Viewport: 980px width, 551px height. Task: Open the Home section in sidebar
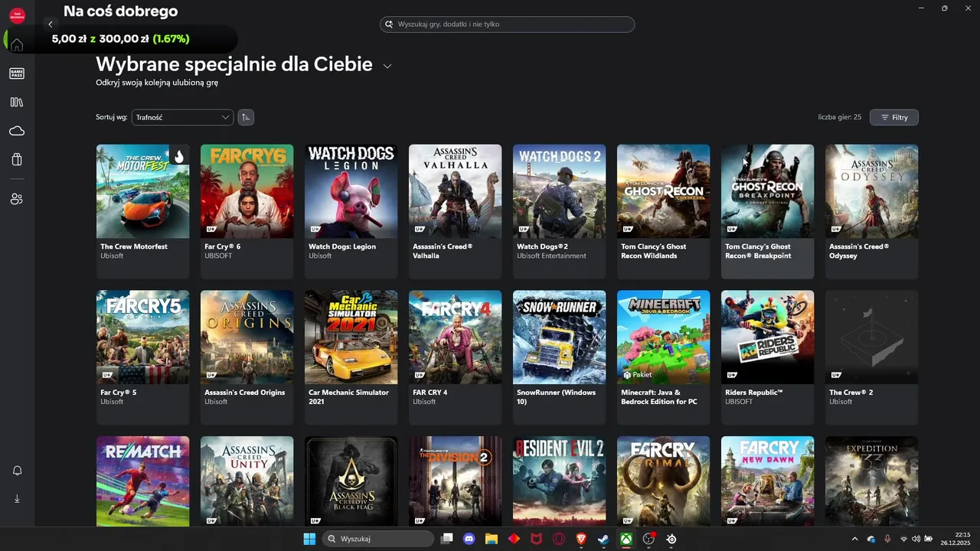17,44
